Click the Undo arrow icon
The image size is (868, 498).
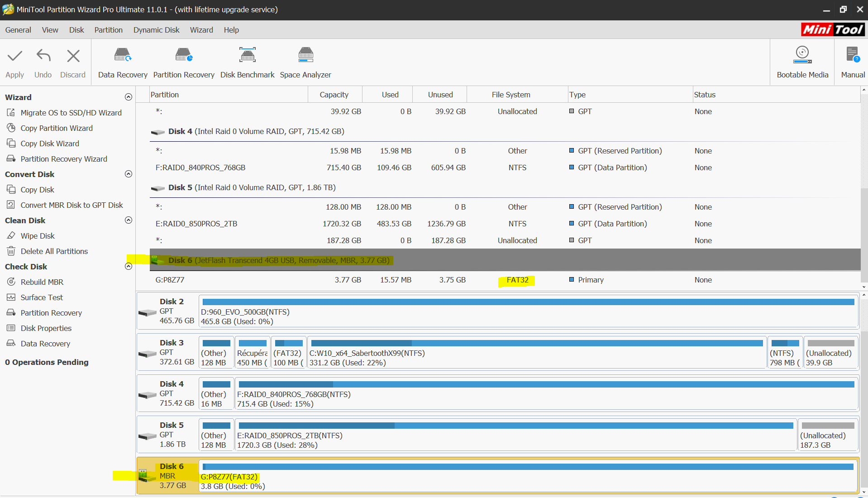coord(43,56)
